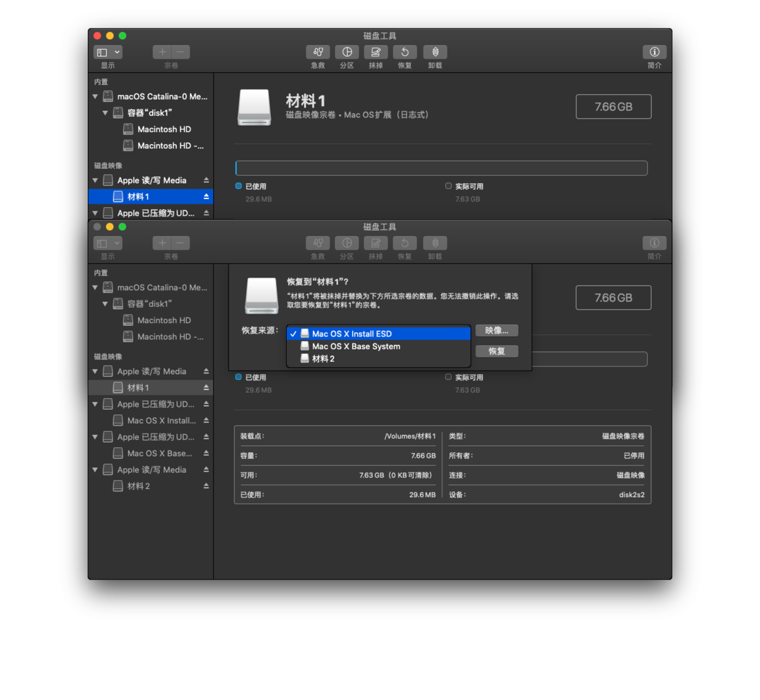Collapse Apple 已压缩为 UD above Mac OS X Install

[96, 404]
